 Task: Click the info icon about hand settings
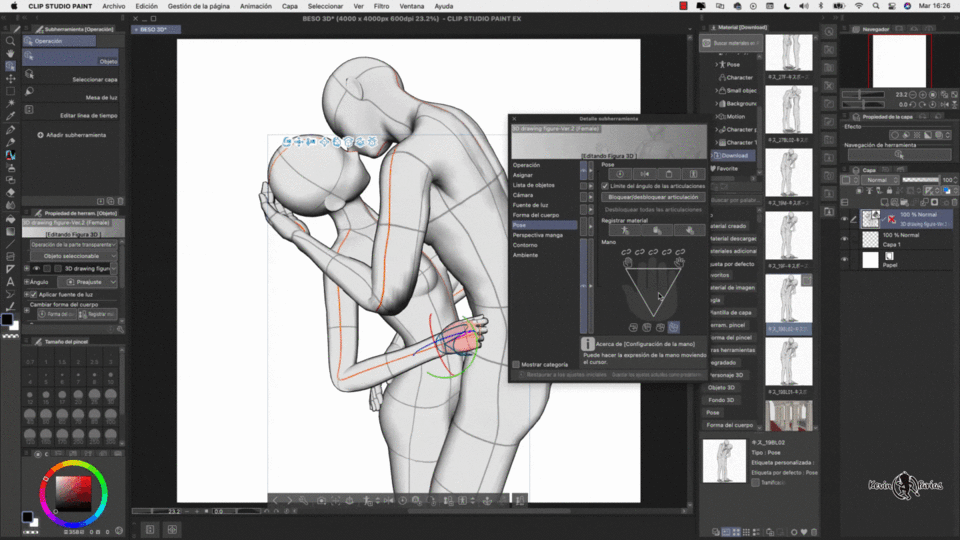[x=587, y=344]
